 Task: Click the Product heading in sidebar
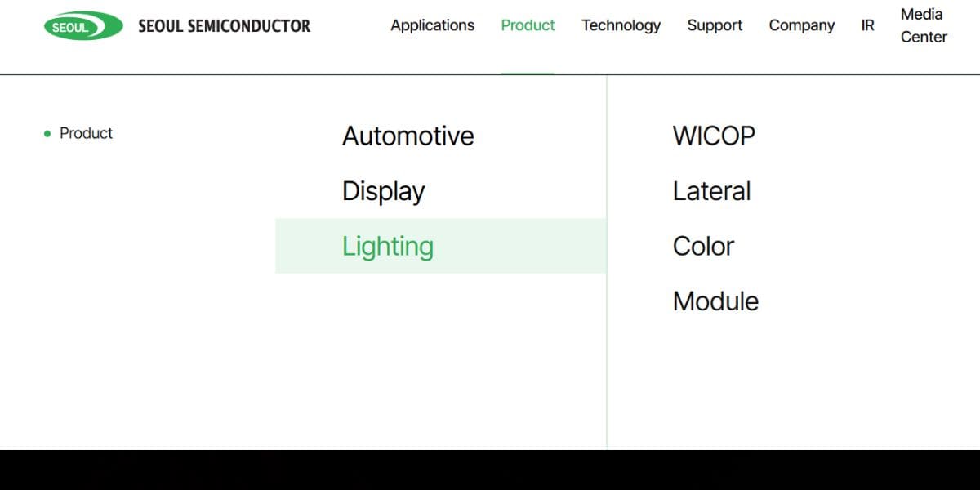(x=86, y=133)
